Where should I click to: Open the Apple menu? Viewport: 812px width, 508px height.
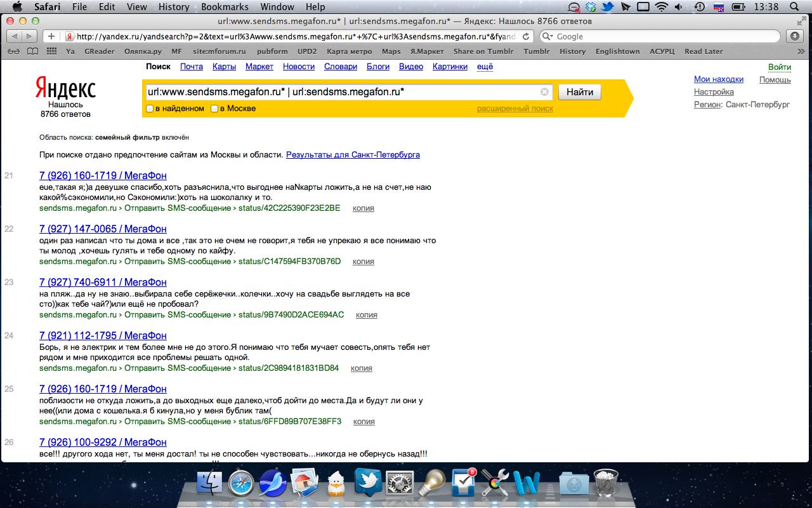point(17,7)
